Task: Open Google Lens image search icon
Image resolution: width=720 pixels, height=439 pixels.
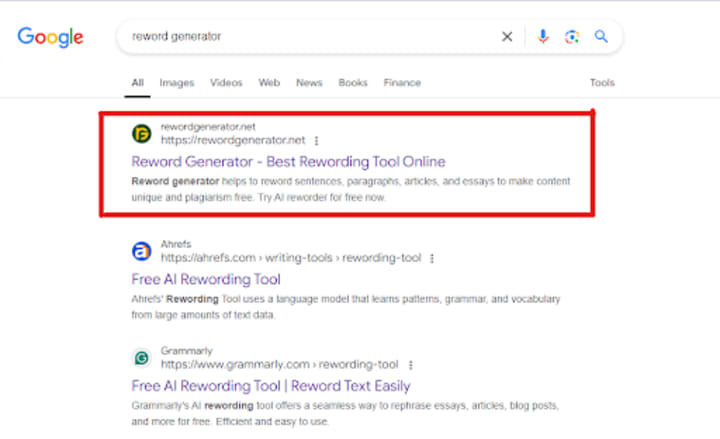Action: [x=572, y=36]
